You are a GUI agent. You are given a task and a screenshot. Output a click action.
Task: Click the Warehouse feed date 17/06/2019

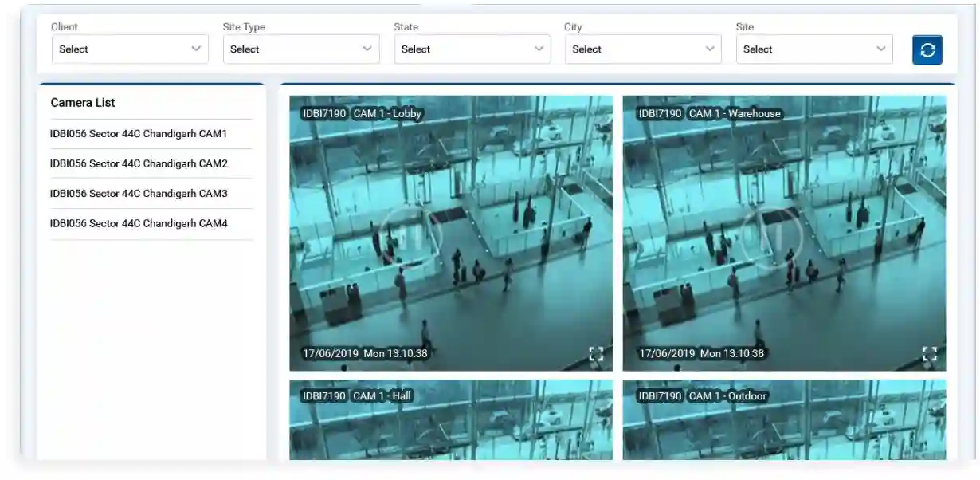[x=667, y=353]
